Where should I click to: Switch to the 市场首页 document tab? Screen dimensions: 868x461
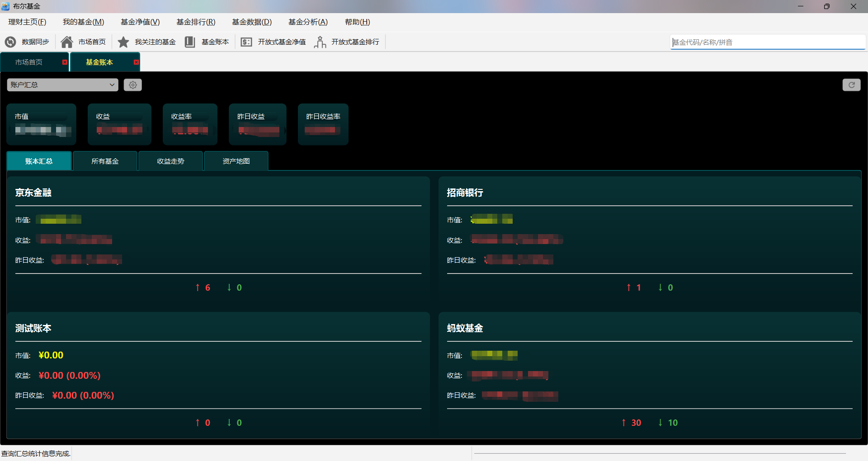tap(29, 62)
